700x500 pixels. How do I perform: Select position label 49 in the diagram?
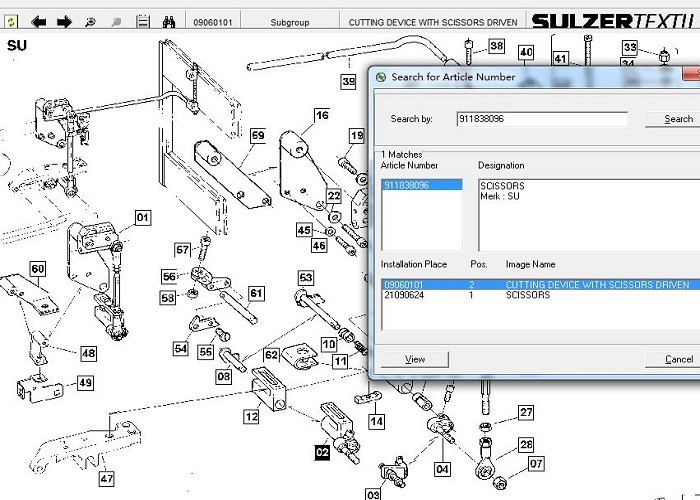coord(85,383)
